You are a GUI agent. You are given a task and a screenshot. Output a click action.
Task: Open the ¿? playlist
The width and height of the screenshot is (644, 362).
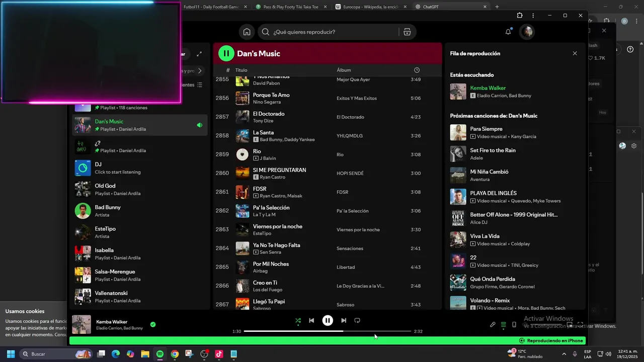click(x=140, y=147)
